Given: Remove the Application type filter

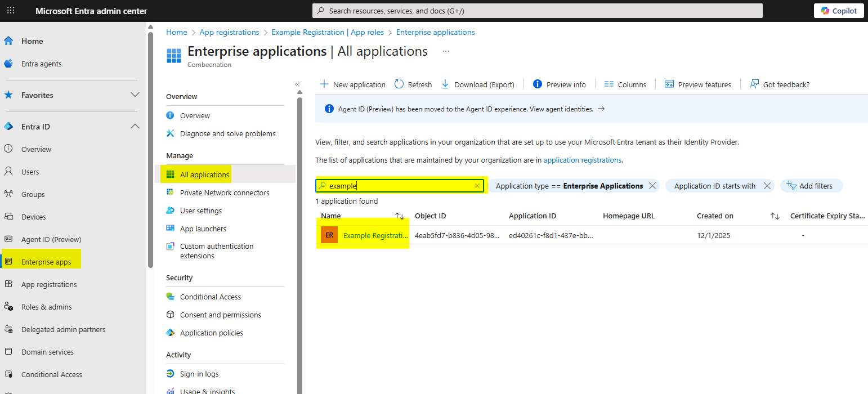Looking at the screenshot, I should pyautogui.click(x=652, y=186).
